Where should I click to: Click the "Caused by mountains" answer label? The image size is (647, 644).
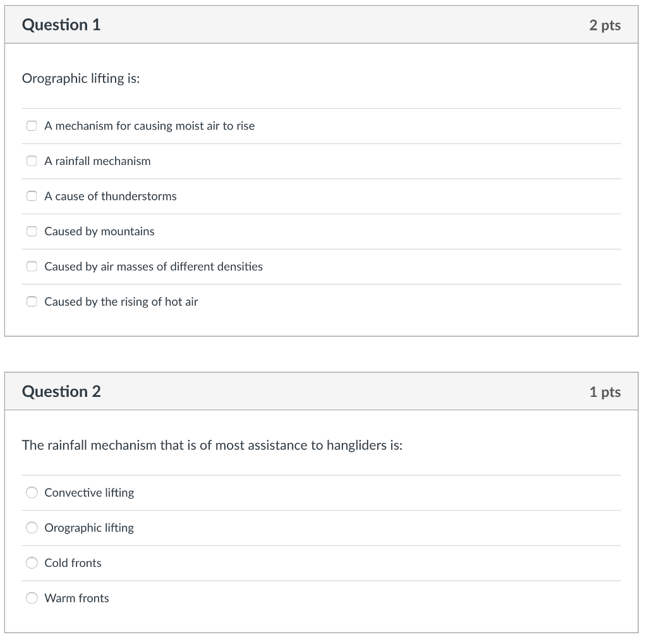pyautogui.click(x=99, y=231)
